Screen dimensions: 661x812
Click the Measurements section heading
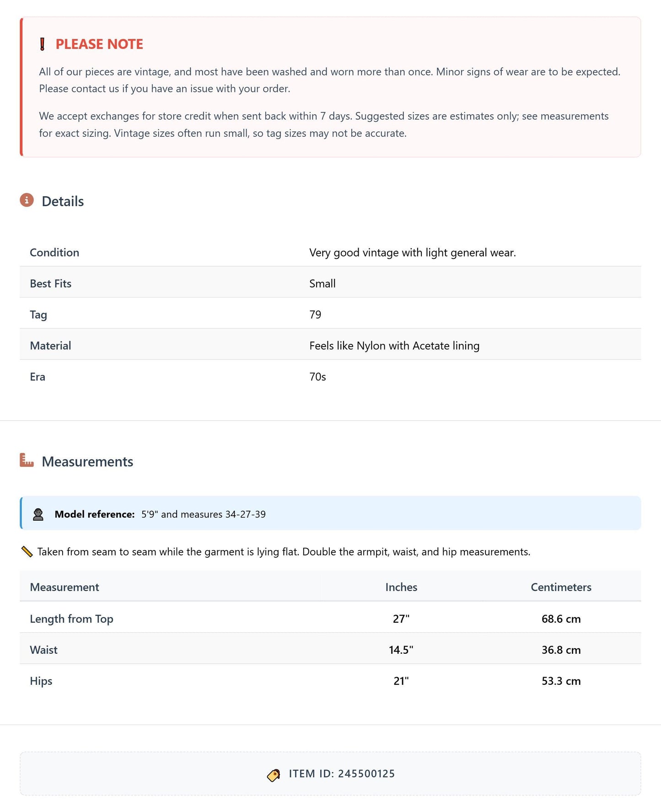pyautogui.click(x=87, y=462)
